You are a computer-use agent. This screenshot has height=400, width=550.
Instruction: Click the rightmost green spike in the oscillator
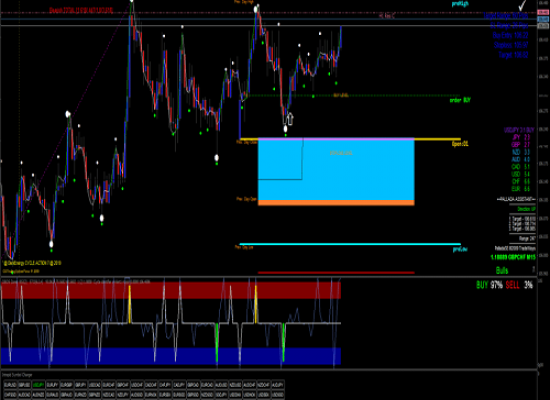pyautogui.click(x=283, y=342)
